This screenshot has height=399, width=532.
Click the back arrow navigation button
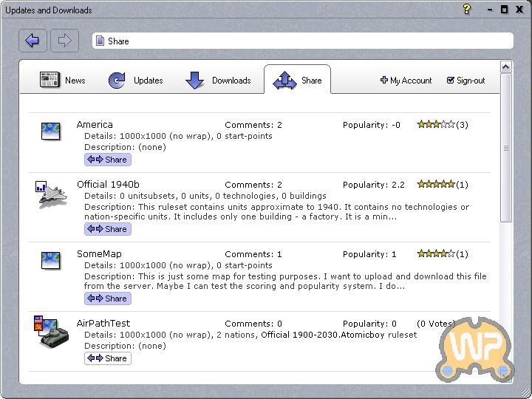[33, 41]
